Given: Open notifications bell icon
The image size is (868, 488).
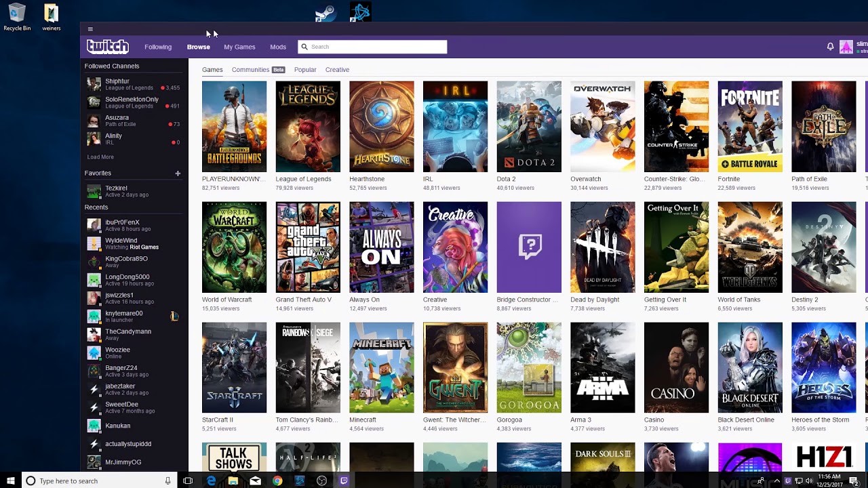Looking at the screenshot, I should (830, 47).
